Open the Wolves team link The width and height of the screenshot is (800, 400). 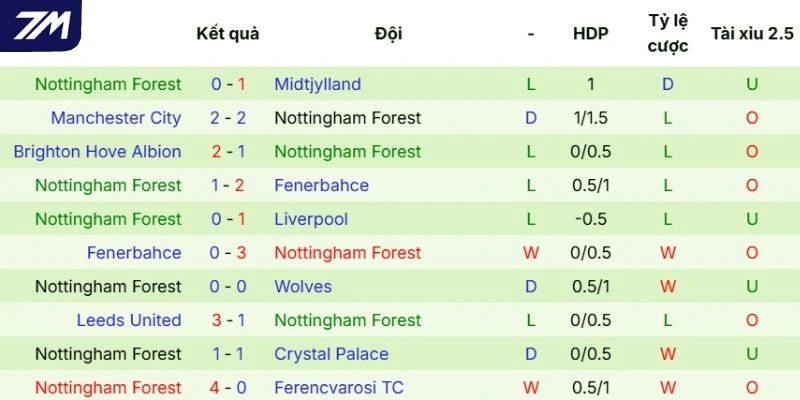(303, 287)
